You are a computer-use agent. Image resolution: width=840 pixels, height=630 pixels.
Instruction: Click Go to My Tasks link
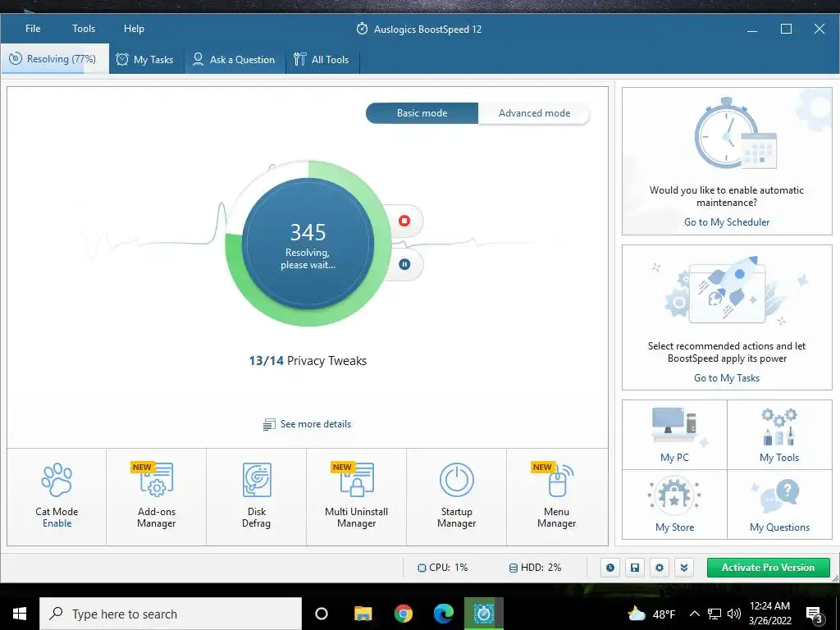tap(727, 377)
